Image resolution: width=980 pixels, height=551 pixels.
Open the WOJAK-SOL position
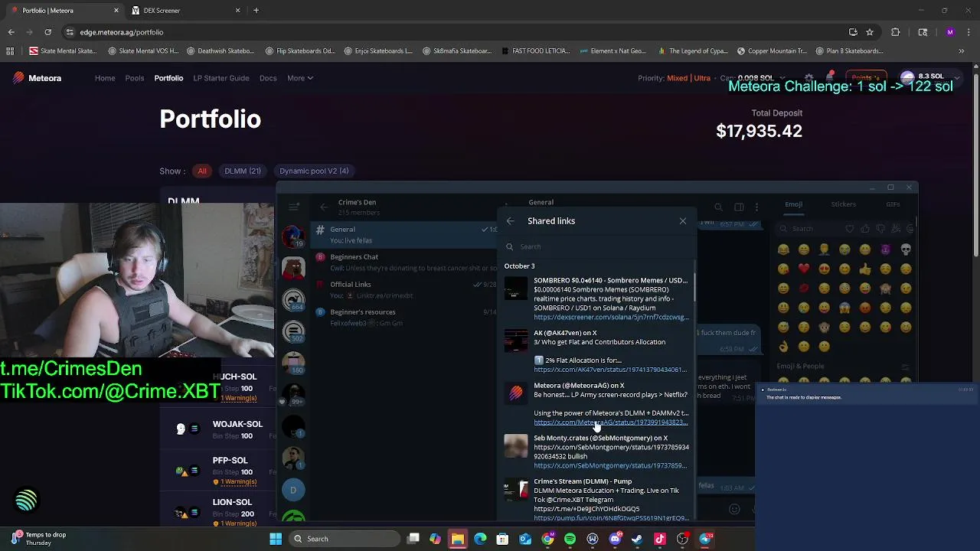237,424
